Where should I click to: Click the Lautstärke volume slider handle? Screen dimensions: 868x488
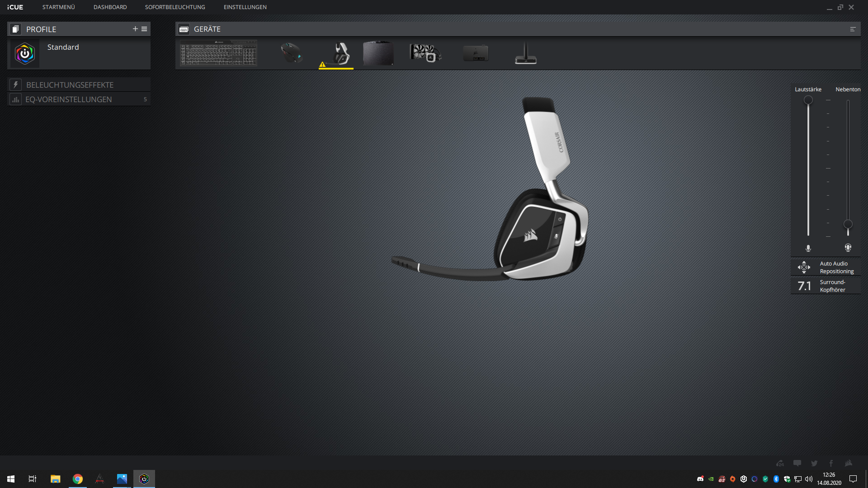point(808,100)
